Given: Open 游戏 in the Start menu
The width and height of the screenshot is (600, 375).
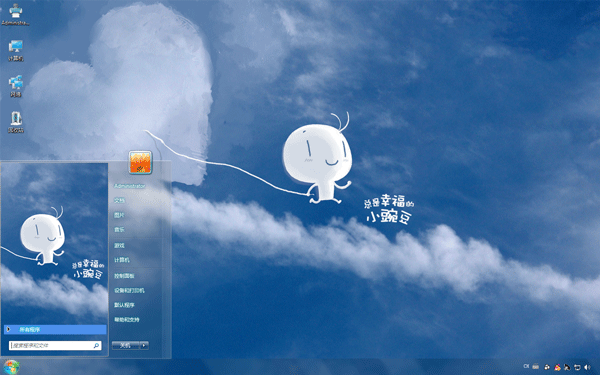Looking at the screenshot, I should [x=119, y=245].
